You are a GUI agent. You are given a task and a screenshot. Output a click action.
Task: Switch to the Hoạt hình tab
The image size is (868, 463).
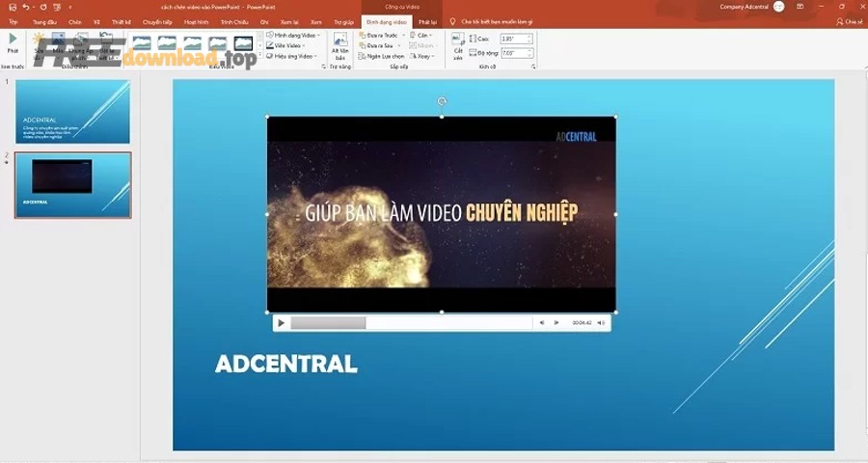pos(196,22)
